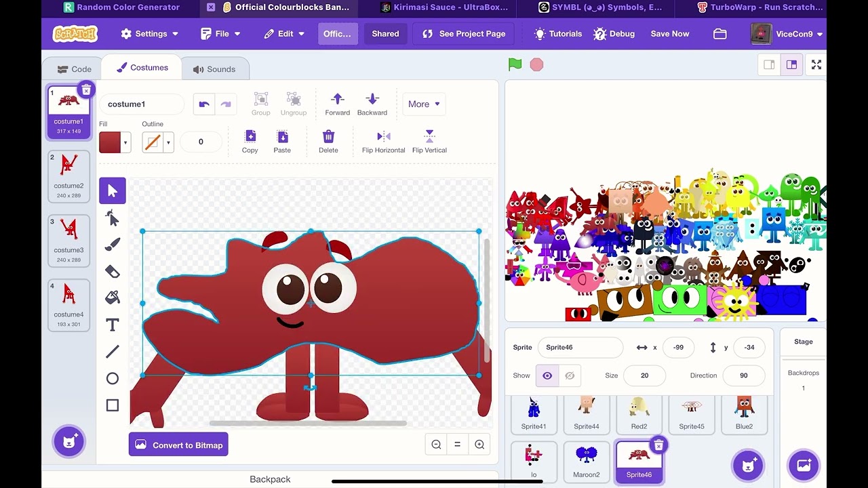Open See Project Page
Viewport: 868px width, 488px height.
coord(464,34)
